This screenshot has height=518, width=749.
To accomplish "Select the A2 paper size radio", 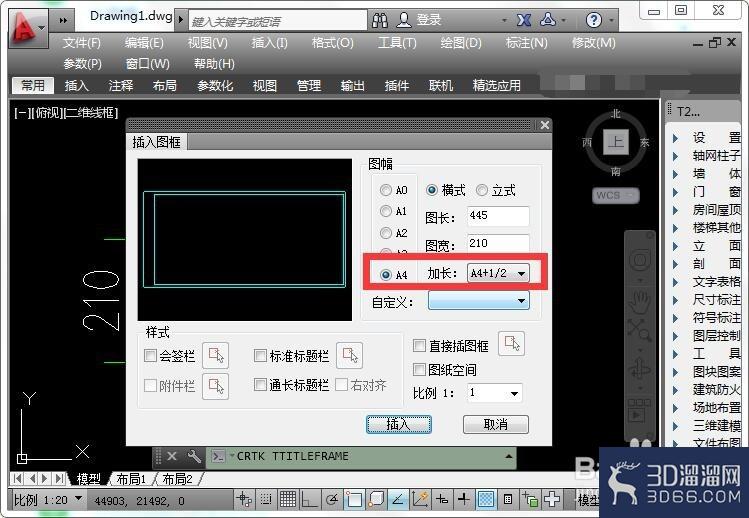I will pyautogui.click(x=385, y=233).
